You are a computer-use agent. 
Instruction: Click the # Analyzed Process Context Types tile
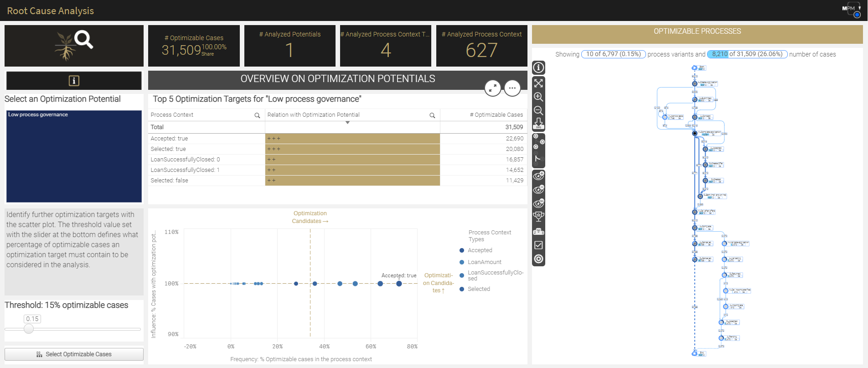coord(385,46)
